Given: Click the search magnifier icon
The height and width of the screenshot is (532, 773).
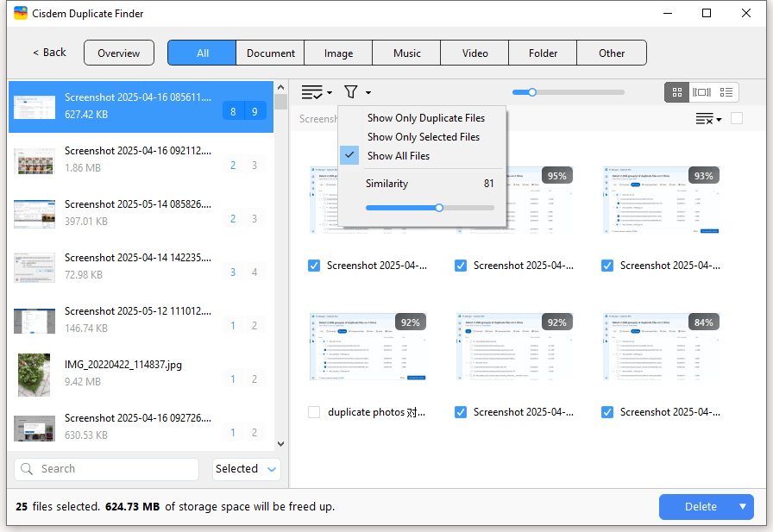Looking at the screenshot, I should [x=27, y=469].
